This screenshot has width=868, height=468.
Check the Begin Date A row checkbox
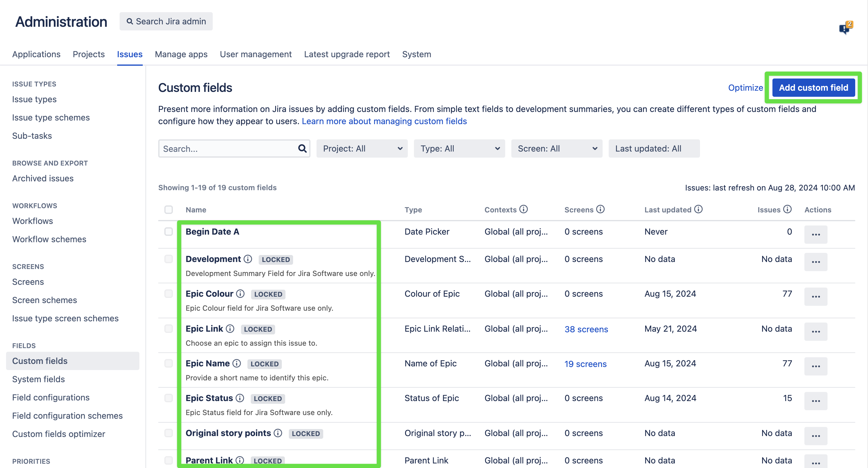(x=169, y=232)
